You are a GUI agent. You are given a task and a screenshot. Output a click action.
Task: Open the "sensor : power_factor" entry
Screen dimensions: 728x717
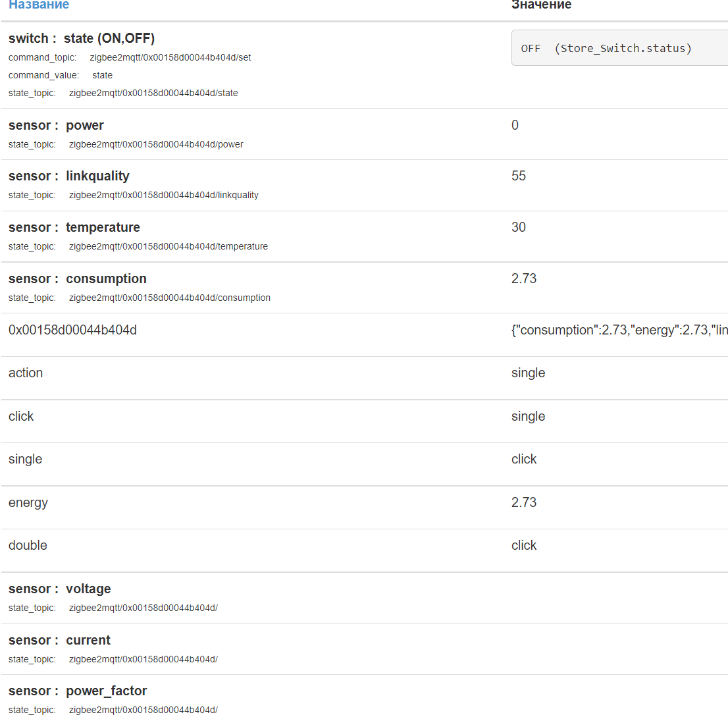coord(78,691)
